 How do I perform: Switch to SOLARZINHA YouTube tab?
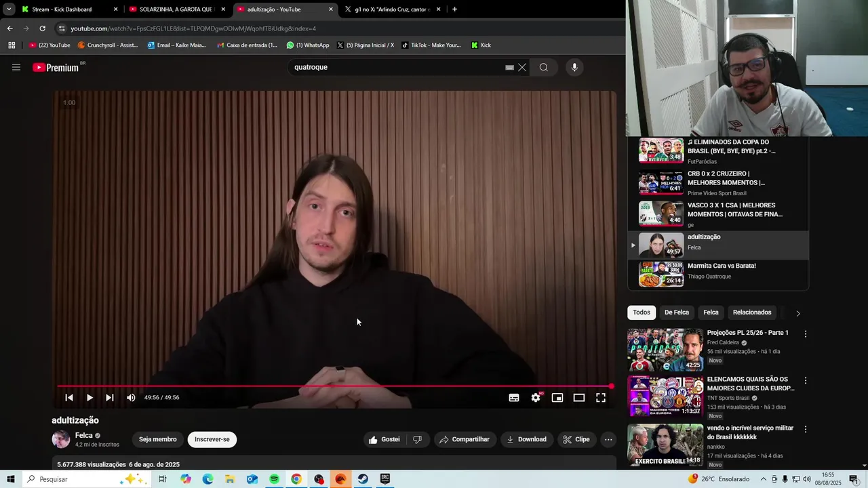tap(177, 9)
